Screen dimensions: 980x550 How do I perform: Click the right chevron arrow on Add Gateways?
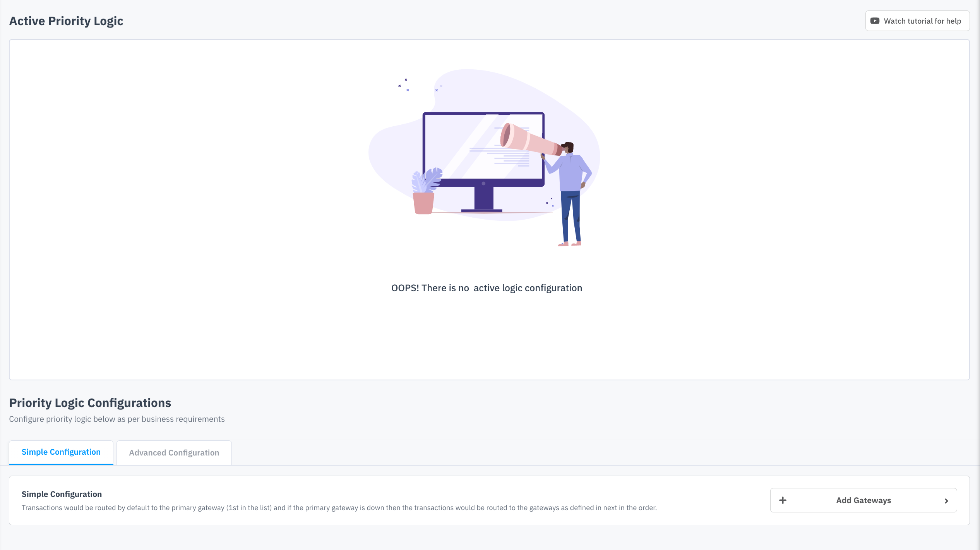coord(946,501)
